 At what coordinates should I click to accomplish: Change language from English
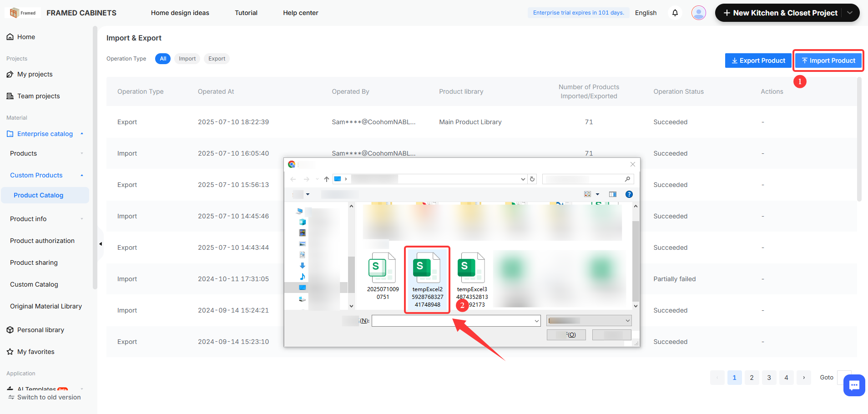(646, 13)
